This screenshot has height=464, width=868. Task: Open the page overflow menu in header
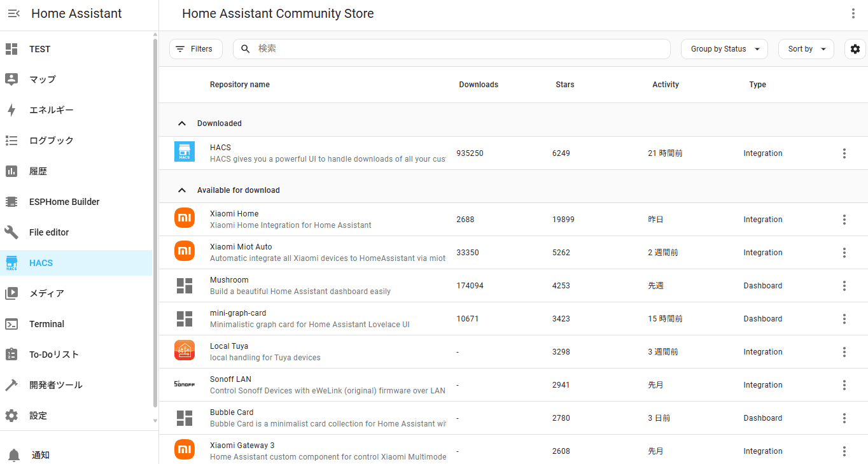(853, 13)
